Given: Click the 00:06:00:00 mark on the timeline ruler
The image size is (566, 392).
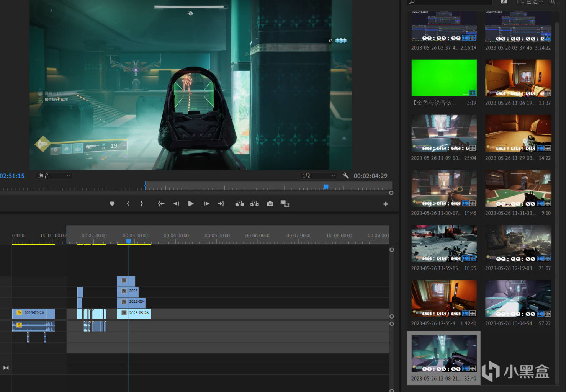Looking at the screenshot, I should (258, 235).
